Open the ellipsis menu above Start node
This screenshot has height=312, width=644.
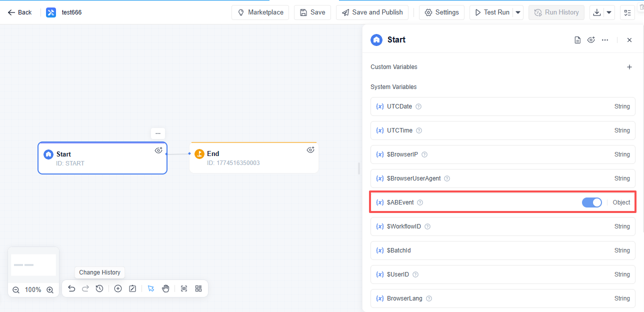158,133
